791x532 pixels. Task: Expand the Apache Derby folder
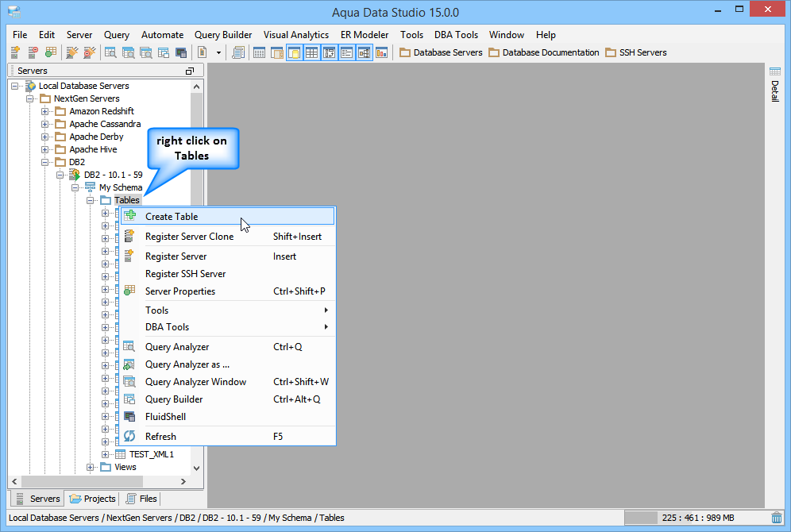point(45,137)
